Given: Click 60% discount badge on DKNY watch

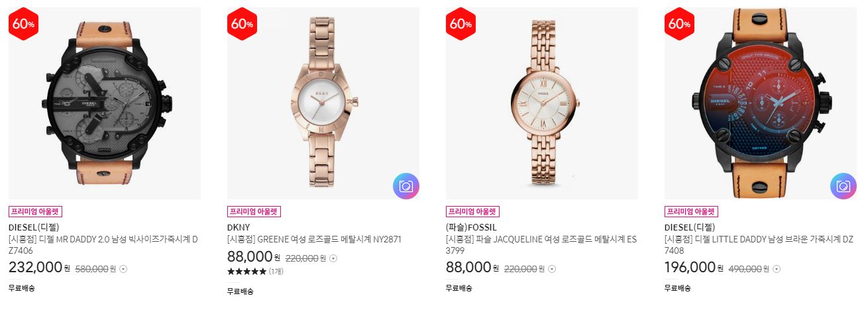Looking at the screenshot, I should click(x=242, y=24).
